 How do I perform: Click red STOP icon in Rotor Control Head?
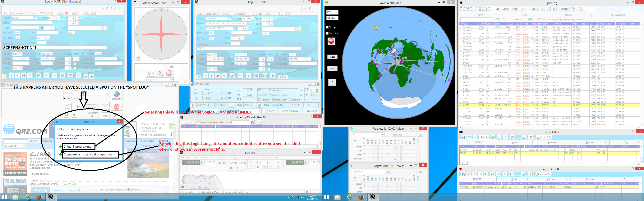coord(169,73)
